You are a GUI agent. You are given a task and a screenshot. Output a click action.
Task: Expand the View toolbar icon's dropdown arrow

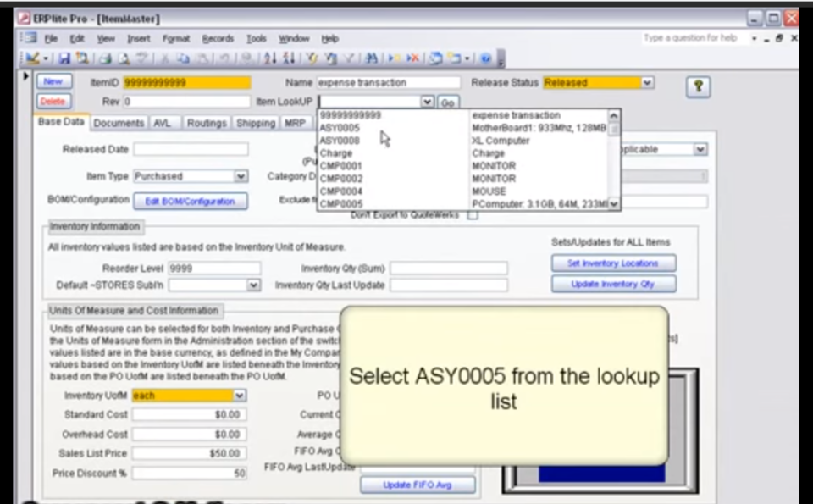tap(46, 58)
